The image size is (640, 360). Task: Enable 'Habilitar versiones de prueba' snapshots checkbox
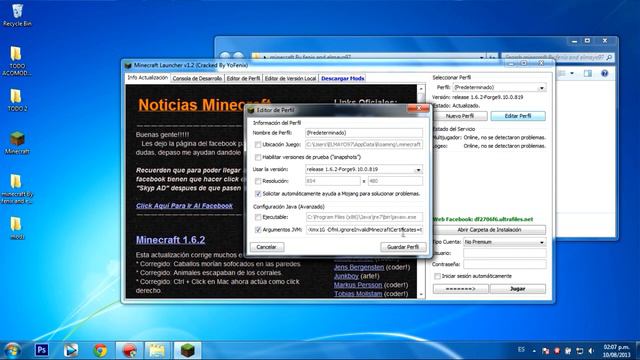tap(258, 157)
